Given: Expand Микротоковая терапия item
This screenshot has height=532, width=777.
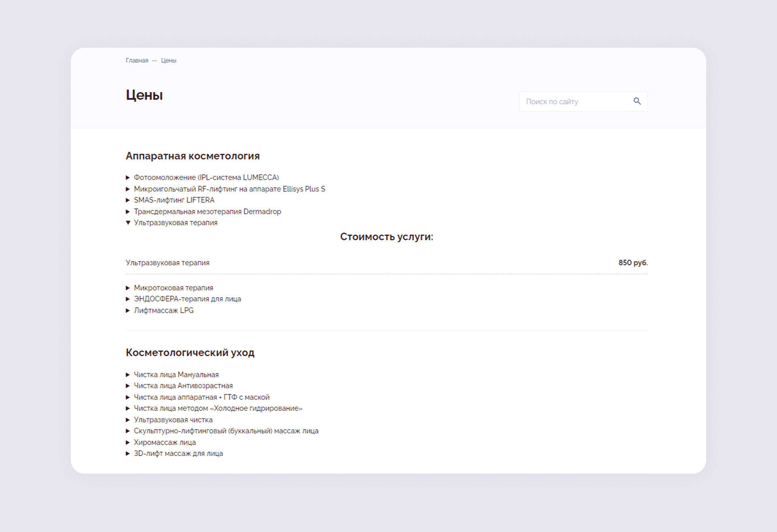Looking at the screenshot, I should coord(173,288).
